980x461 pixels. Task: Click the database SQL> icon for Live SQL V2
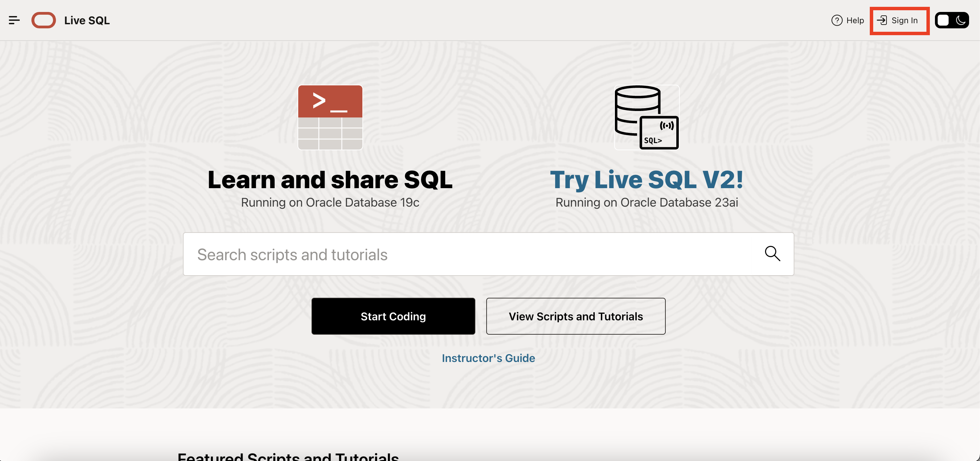click(x=646, y=117)
